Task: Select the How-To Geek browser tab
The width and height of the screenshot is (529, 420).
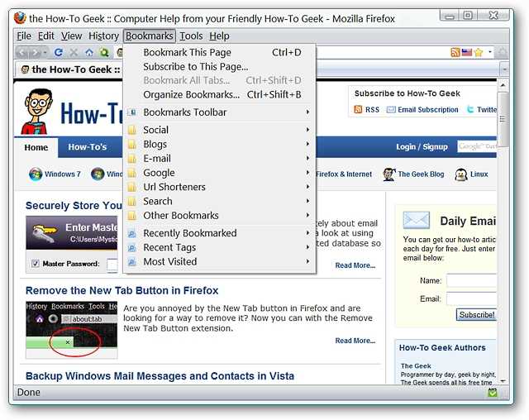Action: 69,69
